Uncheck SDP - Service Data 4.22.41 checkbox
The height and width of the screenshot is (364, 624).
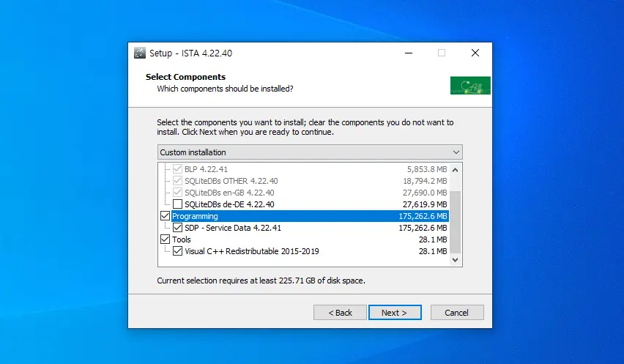(x=177, y=228)
